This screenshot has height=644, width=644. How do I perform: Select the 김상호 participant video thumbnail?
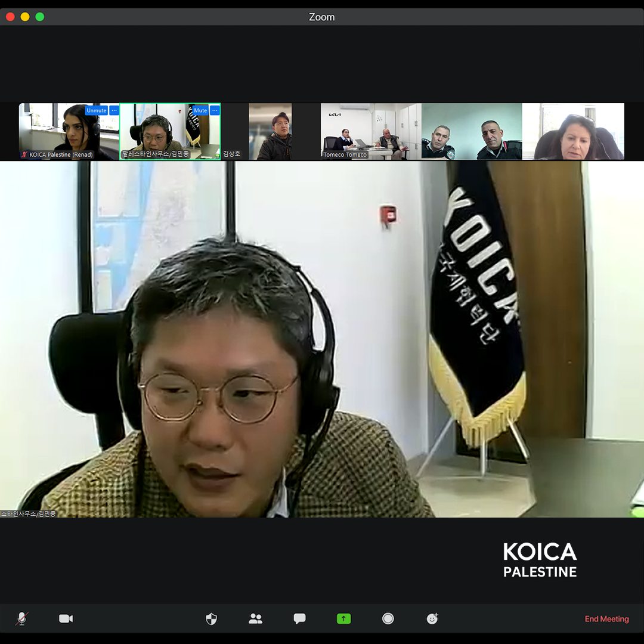(x=270, y=131)
